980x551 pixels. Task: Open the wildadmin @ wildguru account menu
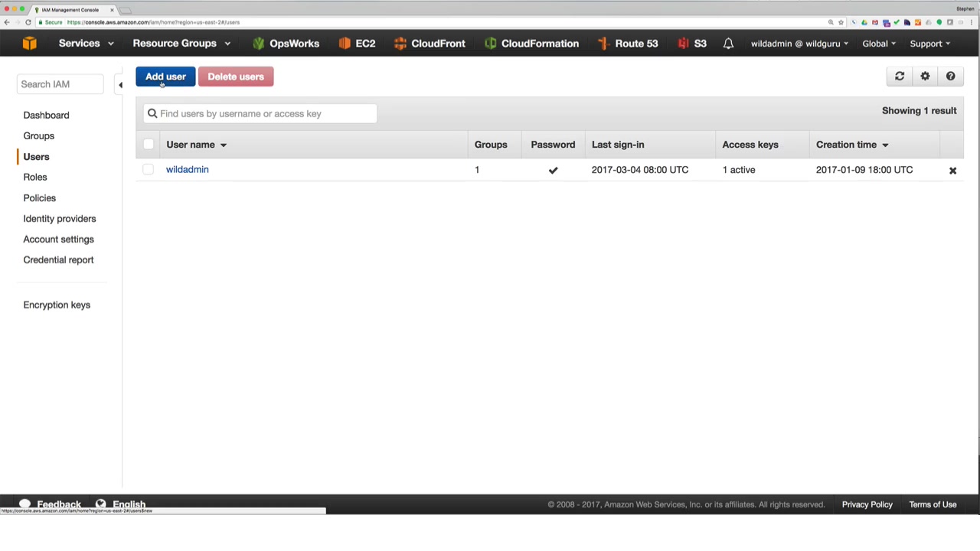799,44
